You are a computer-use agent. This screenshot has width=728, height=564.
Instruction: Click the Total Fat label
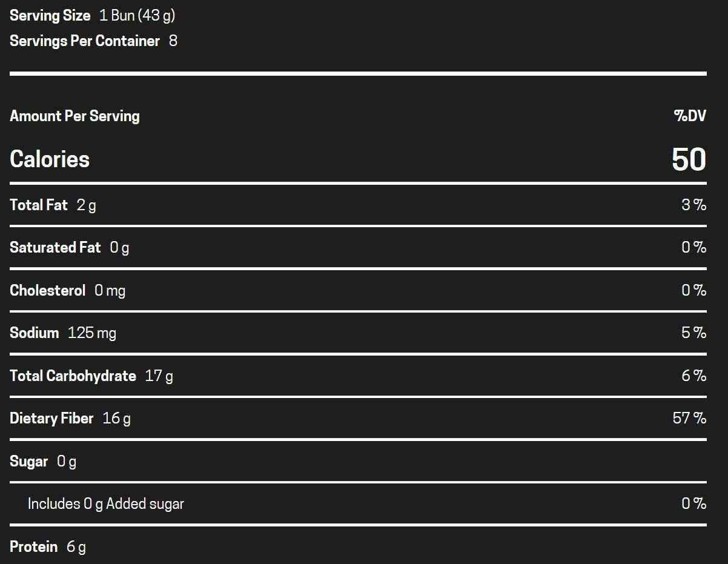click(39, 205)
